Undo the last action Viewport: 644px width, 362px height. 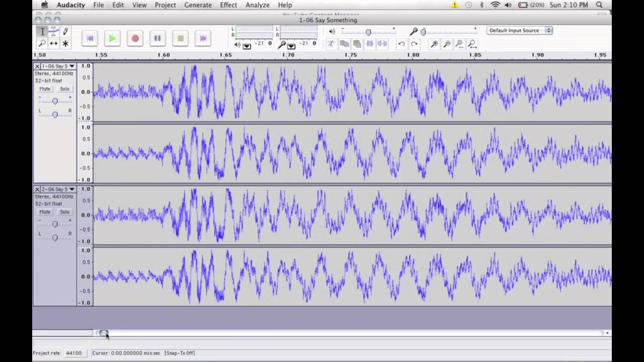coord(401,44)
